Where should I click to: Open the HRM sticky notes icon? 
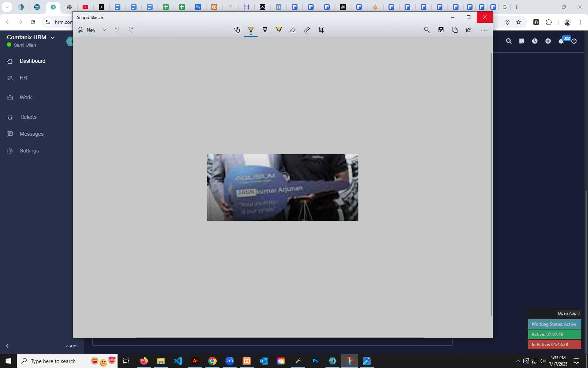[x=522, y=41]
